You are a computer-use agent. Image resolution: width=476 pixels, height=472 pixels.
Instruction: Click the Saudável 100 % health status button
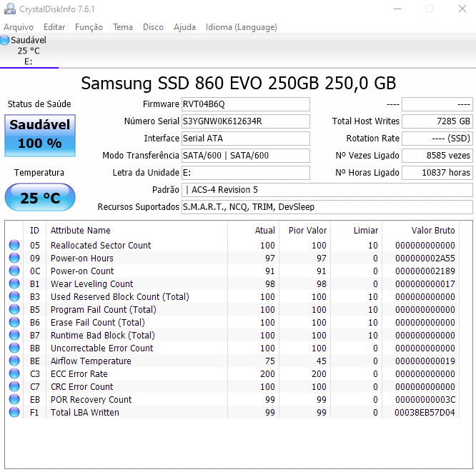[40, 135]
